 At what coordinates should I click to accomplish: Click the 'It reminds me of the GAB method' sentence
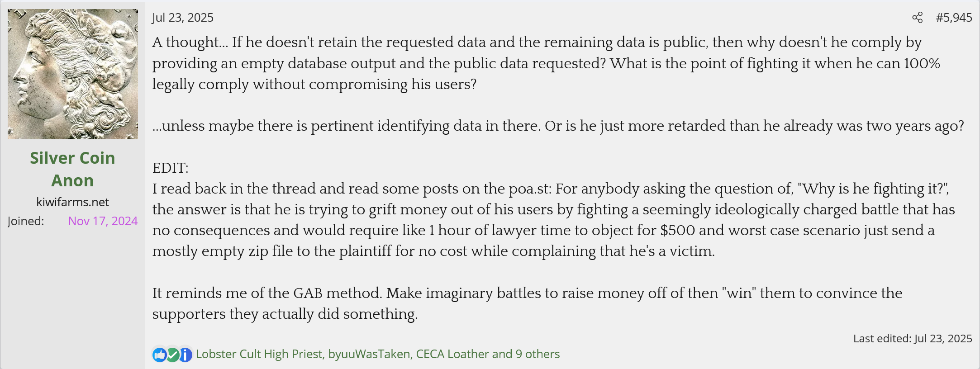[527, 303]
